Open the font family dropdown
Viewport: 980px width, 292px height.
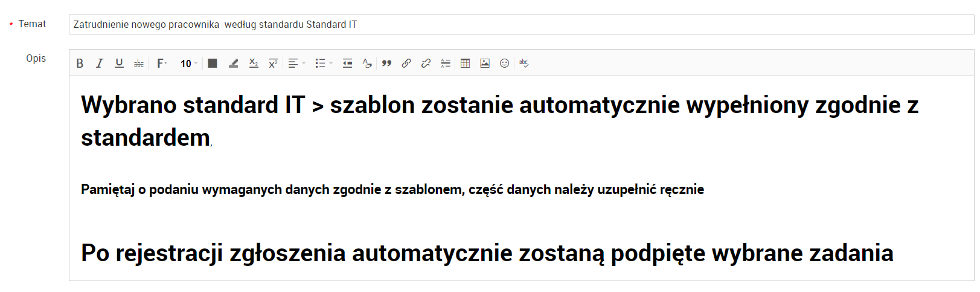pyautogui.click(x=162, y=63)
